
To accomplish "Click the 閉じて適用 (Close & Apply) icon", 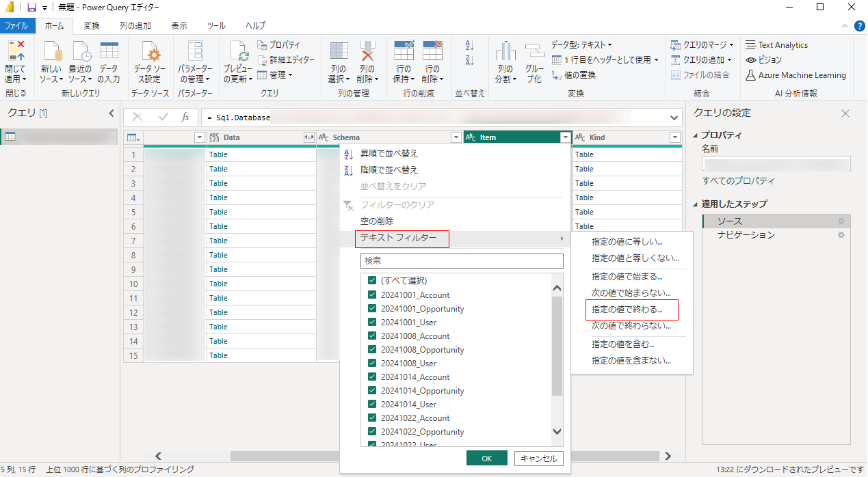I will 15,53.
